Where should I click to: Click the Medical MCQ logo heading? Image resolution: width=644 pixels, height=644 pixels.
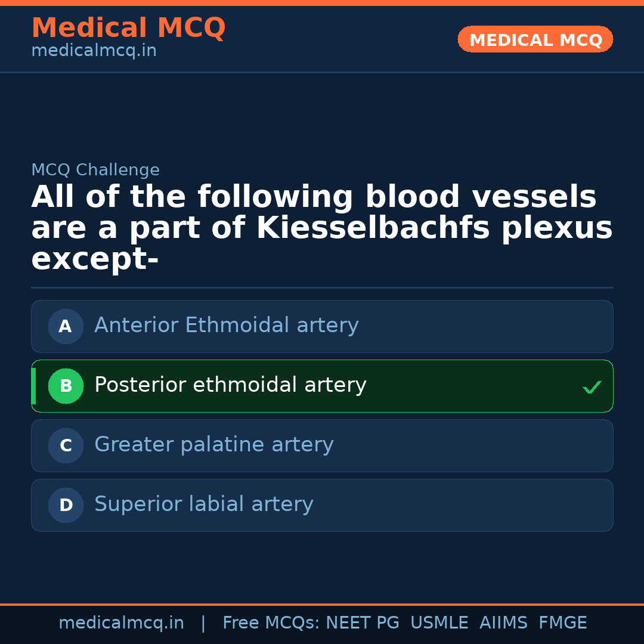point(128,28)
